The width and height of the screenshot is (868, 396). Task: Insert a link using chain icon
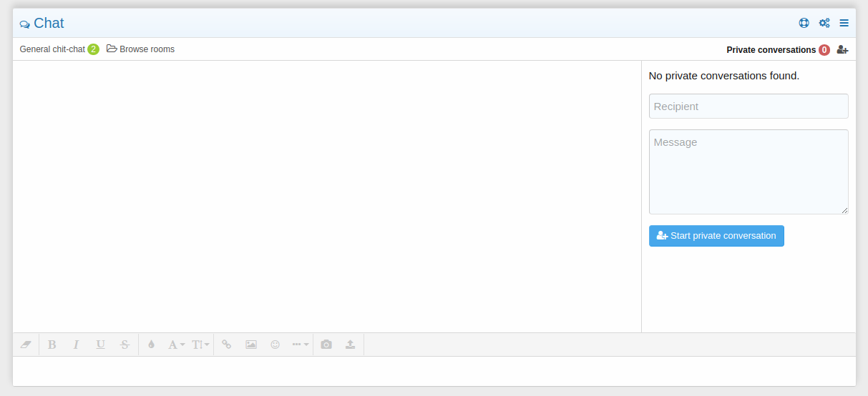point(227,345)
